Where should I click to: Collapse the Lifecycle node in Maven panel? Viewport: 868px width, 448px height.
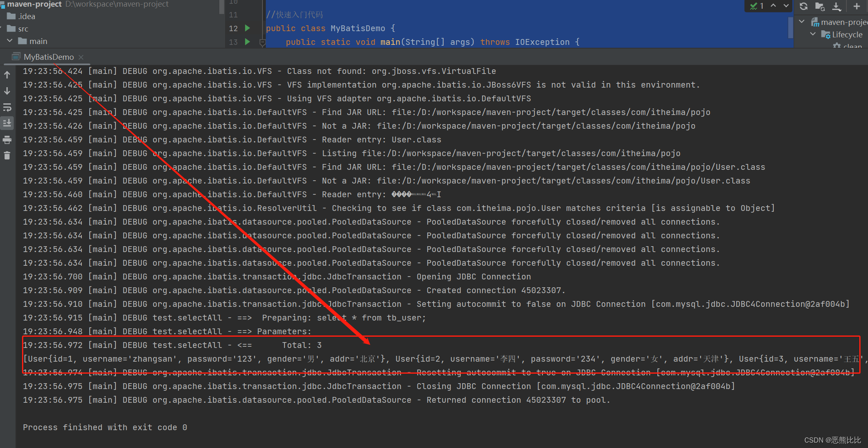point(813,34)
